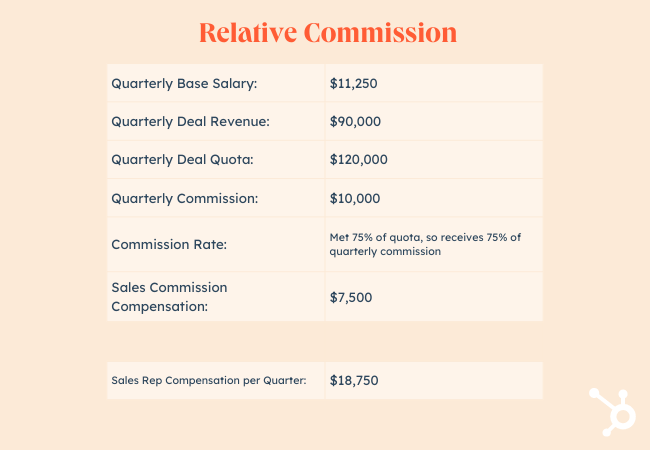Click the $7,500 compensation value

coord(351,298)
